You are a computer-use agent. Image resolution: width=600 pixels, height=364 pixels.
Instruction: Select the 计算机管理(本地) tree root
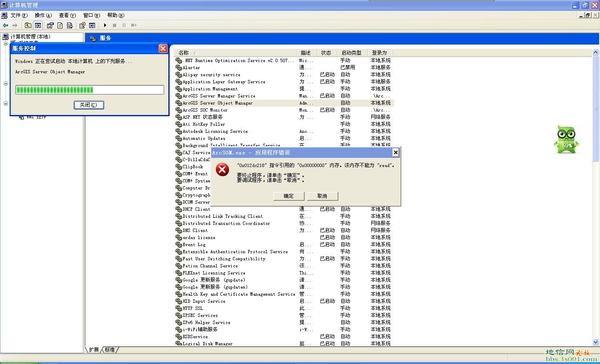[x=30, y=37]
